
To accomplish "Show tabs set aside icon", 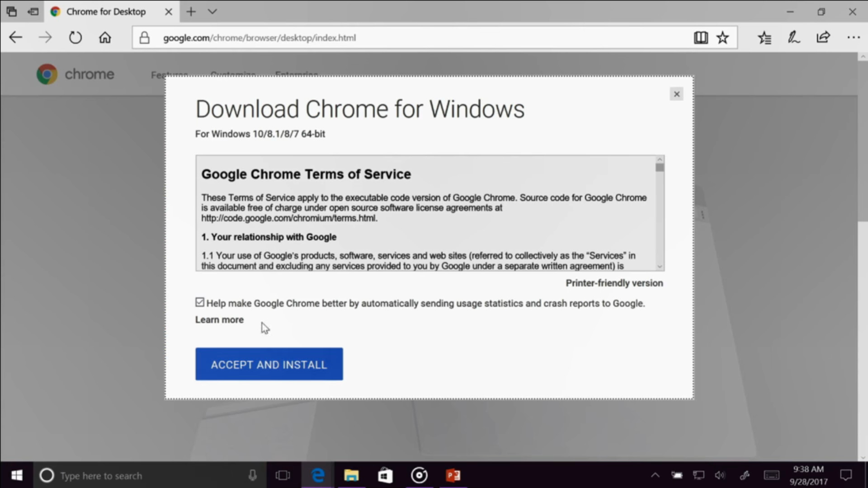I will pos(33,12).
